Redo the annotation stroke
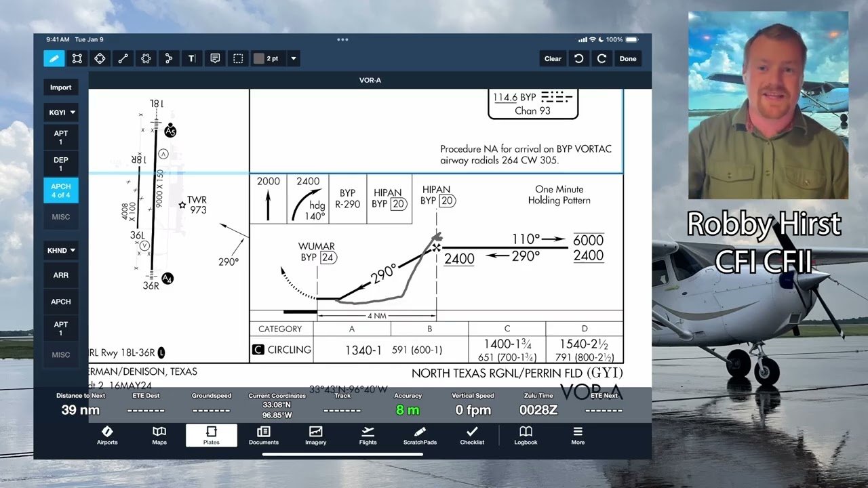Viewport: 868px width, 488px height. tap(601, 58)
